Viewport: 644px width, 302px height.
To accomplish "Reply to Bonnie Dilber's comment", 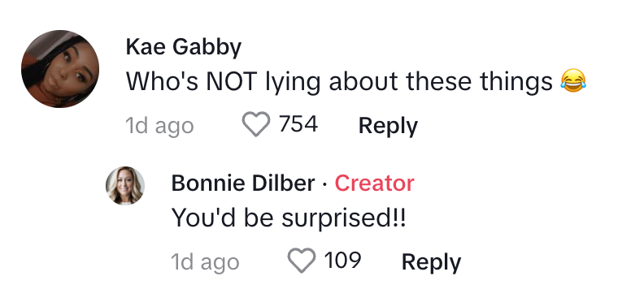I will click(x=431, y=262).
